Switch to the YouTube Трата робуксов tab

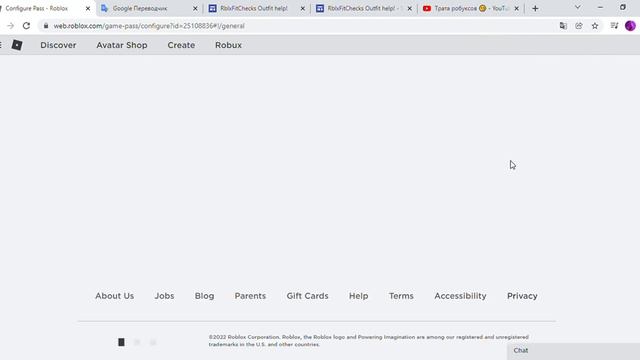(471, 8)
